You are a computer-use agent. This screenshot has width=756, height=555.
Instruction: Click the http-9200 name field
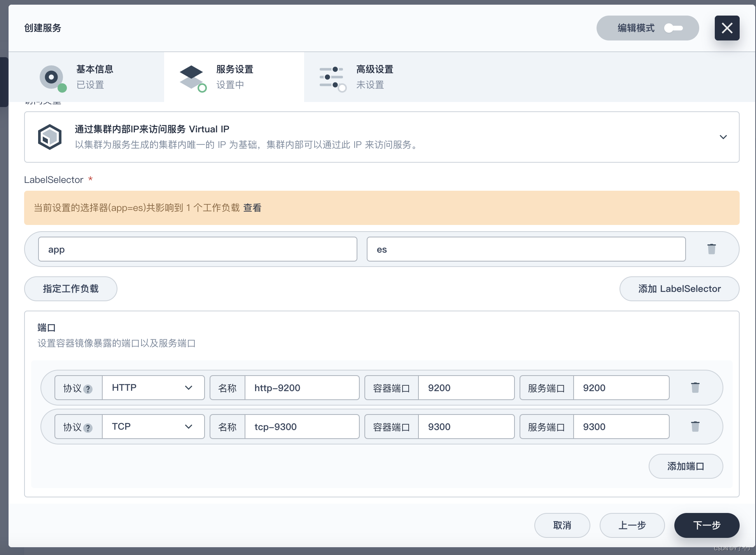pos(302,388)
